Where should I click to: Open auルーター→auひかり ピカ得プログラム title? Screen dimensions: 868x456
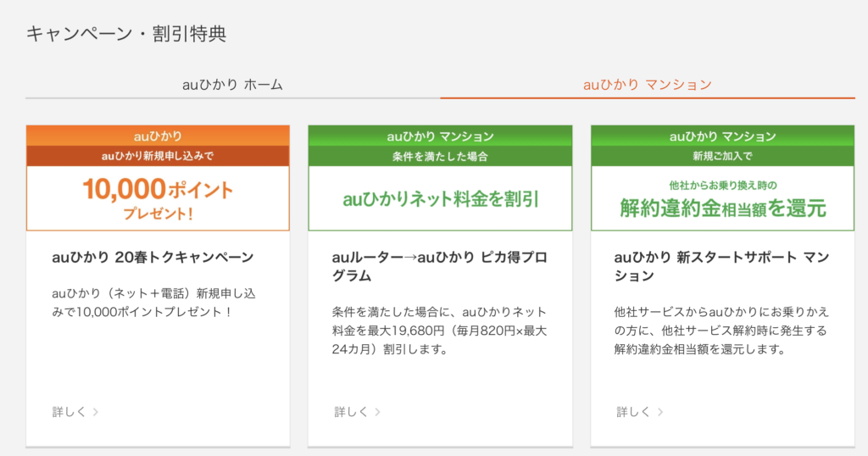click(x=440, y=266)
